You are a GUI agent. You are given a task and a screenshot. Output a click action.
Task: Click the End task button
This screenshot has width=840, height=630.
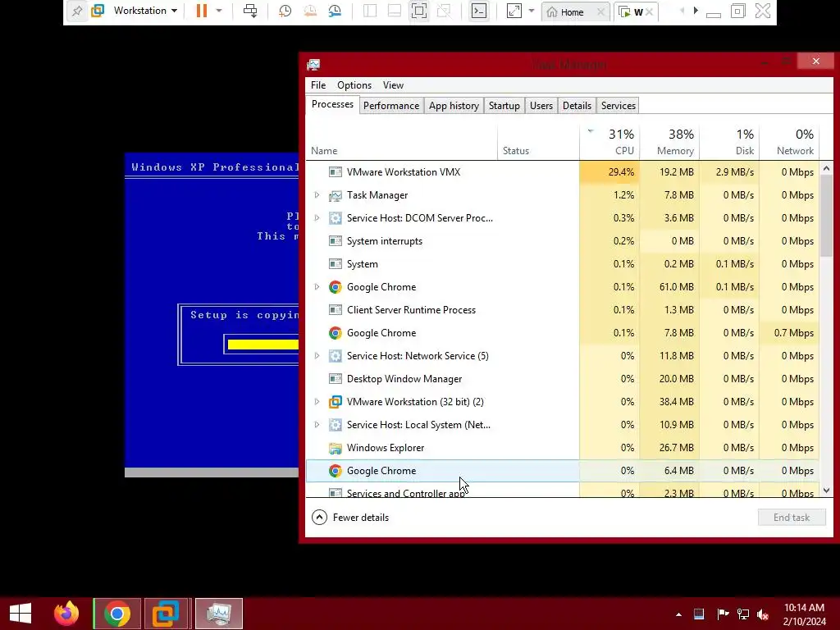tap(792, 518)
